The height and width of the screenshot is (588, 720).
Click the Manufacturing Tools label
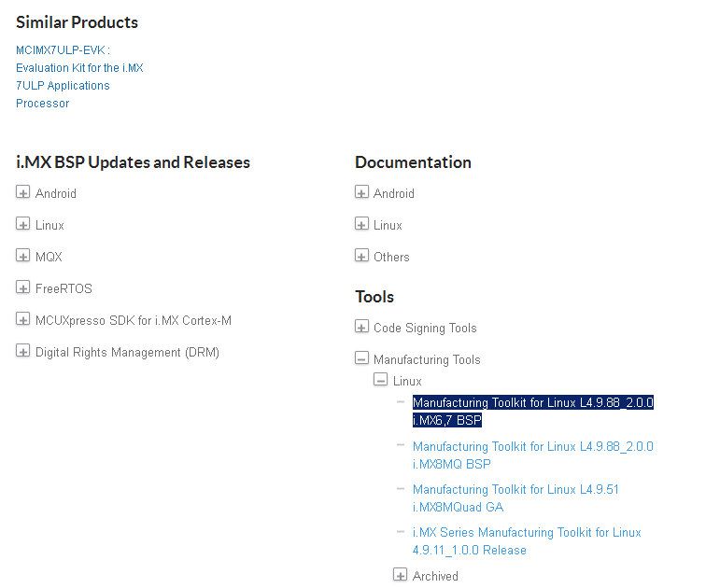pyautogui.click(x=427, y=359)
